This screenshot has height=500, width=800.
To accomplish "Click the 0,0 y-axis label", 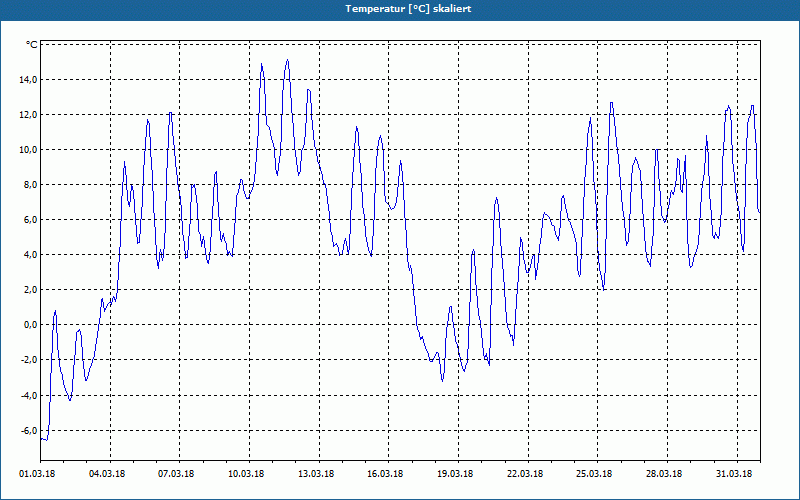I will [30, 325].
